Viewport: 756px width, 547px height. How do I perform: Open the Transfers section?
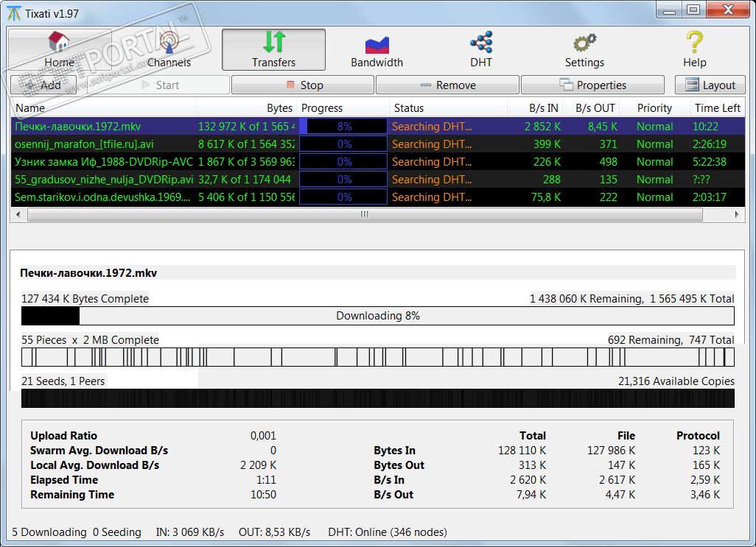coord(273,49)
